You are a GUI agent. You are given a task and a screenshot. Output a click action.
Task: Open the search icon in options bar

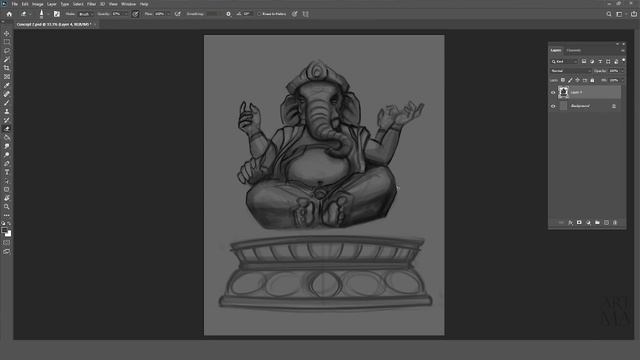click(x=609, y=14)
